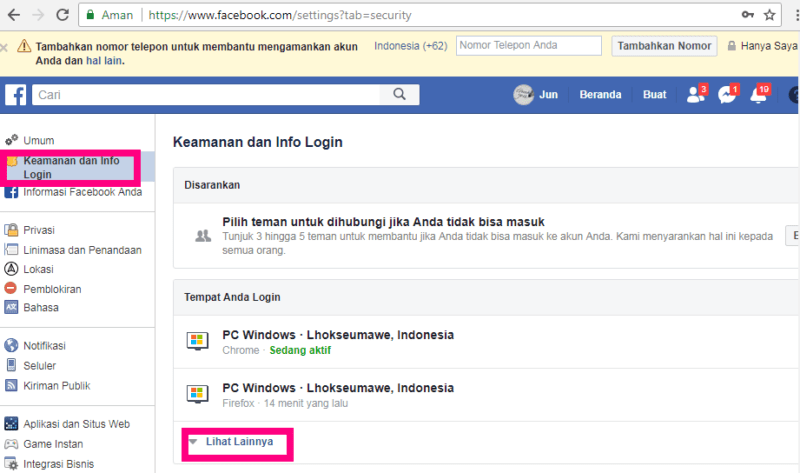The width and height of the screenshot is (800, 473).
Task: Click the Facebook Cari search box
Action: [x=206, y=95]
